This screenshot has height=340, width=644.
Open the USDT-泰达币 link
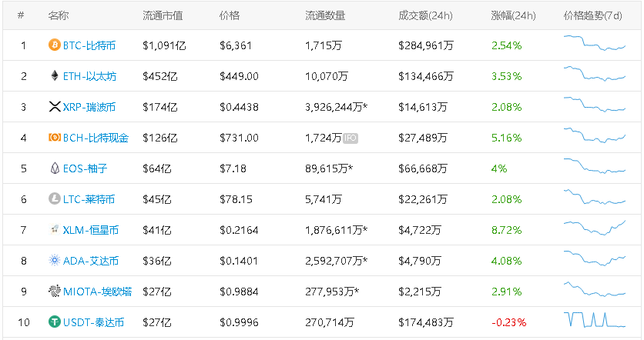[x=93, y=322]
